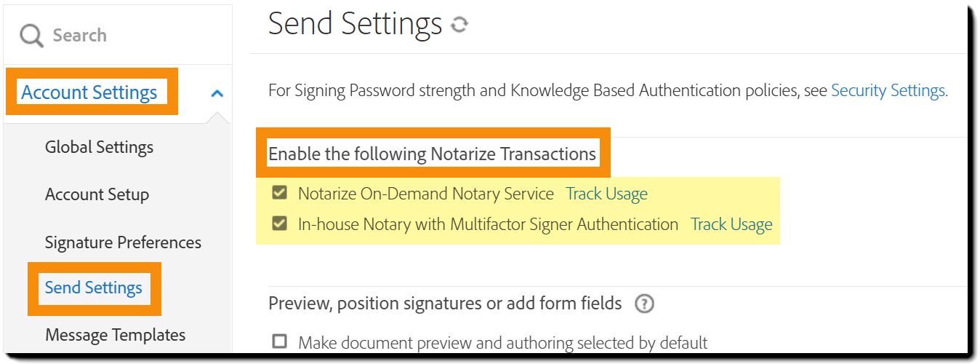Open Global Settings in the sidebar
The height and width of the screenshot is (364, 980).
click(x=99, y=147)
